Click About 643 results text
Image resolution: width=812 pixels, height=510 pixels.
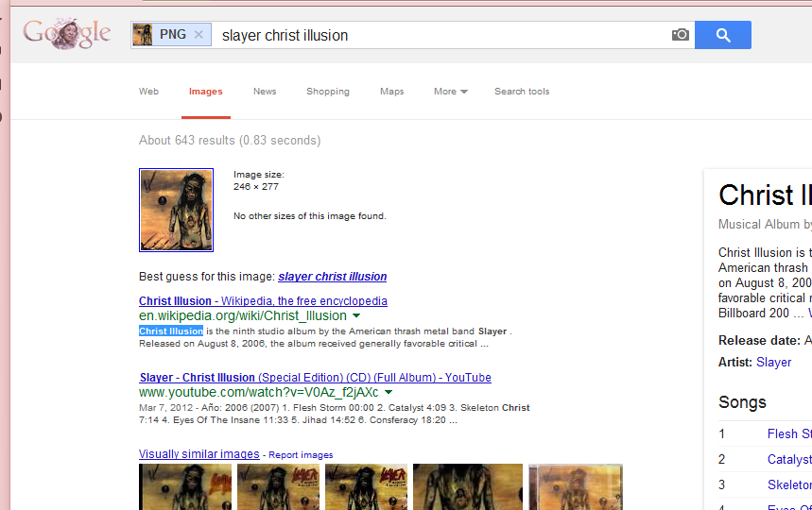click(x=230, y=140)
